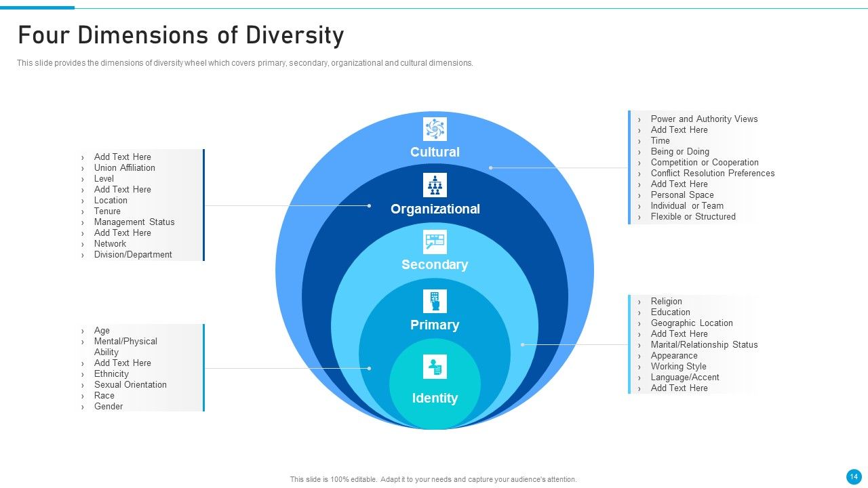
Task: Select the 'Cultural' label
Action: pyautogui.click(x=435, y=152)
